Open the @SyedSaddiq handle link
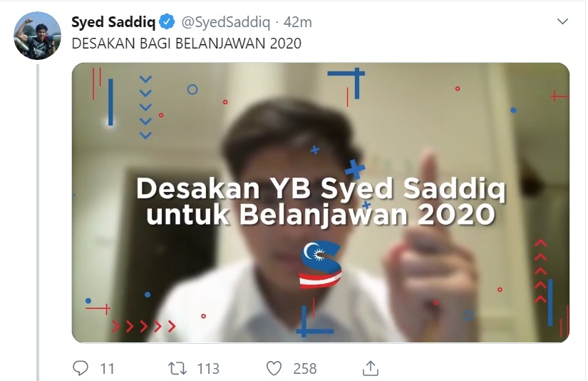 [226, 22]
